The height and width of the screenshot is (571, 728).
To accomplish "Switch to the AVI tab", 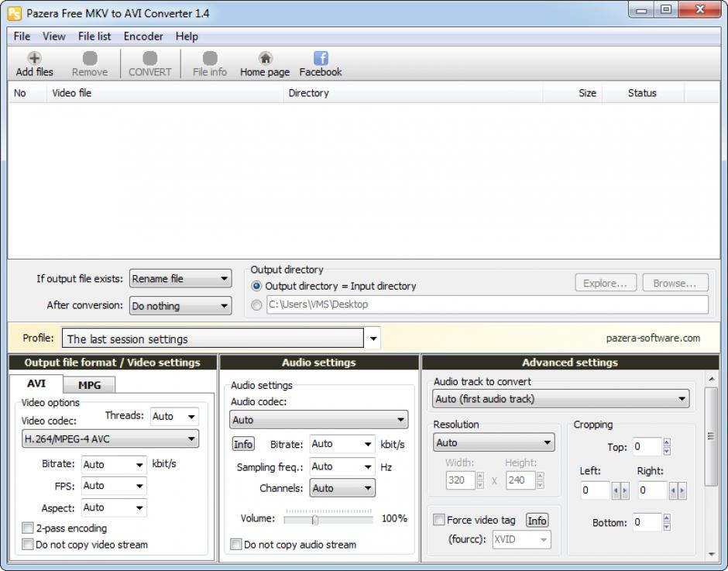I will (36, 384).
